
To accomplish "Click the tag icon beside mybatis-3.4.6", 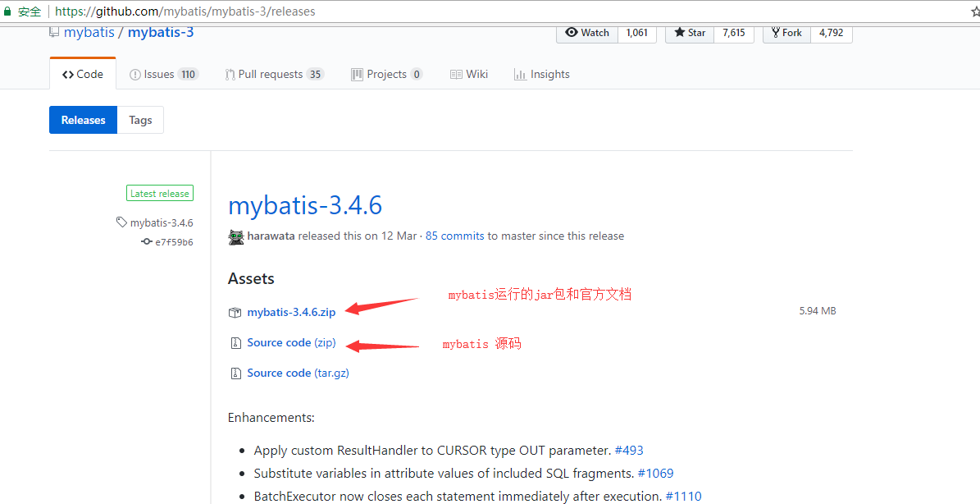I will pos(121,222).
